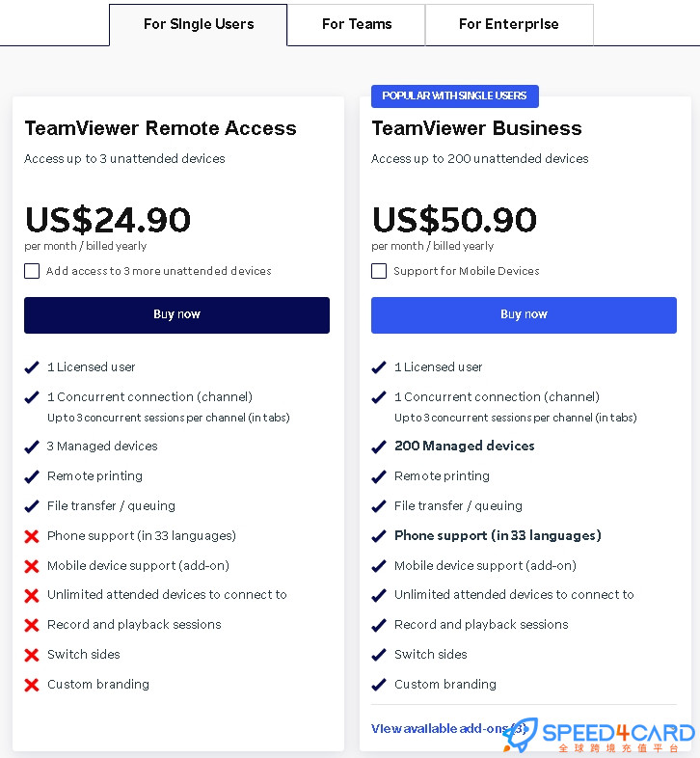This screenshot has height=758, width=700.
Task: Click red X next to Custom branding
Action: click(32, 685)
